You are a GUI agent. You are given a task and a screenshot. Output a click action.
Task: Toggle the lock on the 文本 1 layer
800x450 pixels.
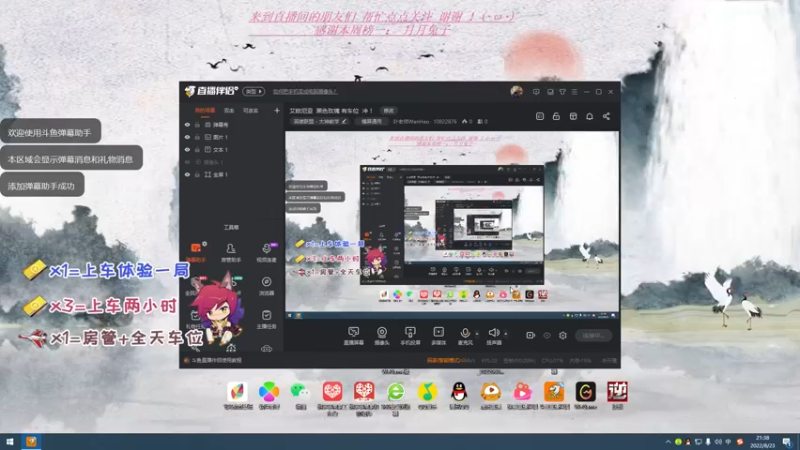coord(197,149)
